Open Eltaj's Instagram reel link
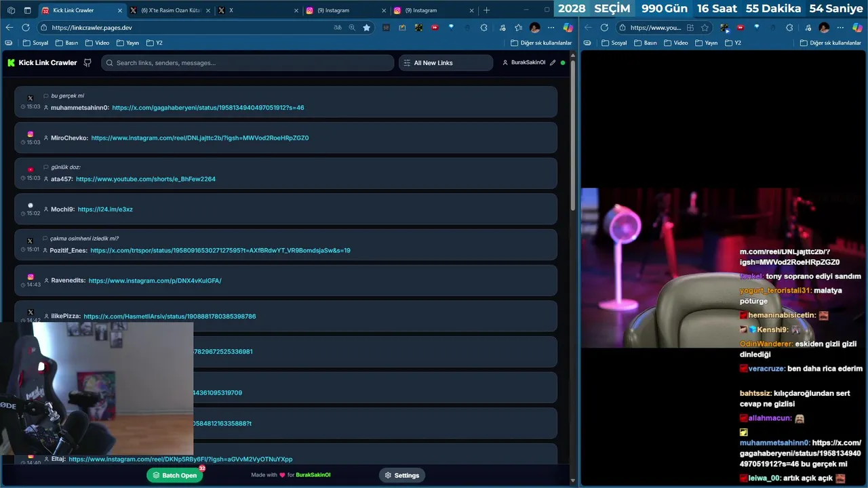Image resolution: width=868 pixels, height=488 pixels. pos(180,459)
